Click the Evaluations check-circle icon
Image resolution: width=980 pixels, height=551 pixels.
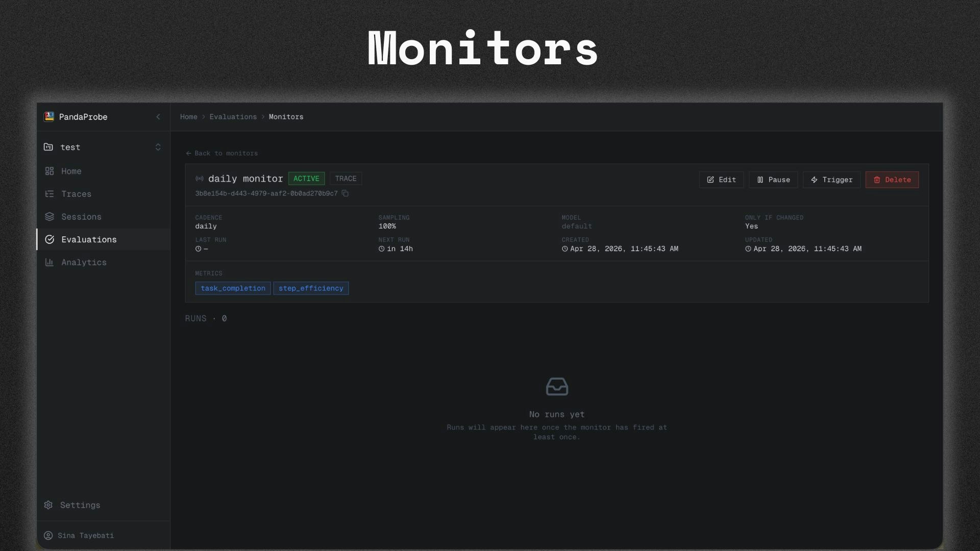[x=50, y=239]
